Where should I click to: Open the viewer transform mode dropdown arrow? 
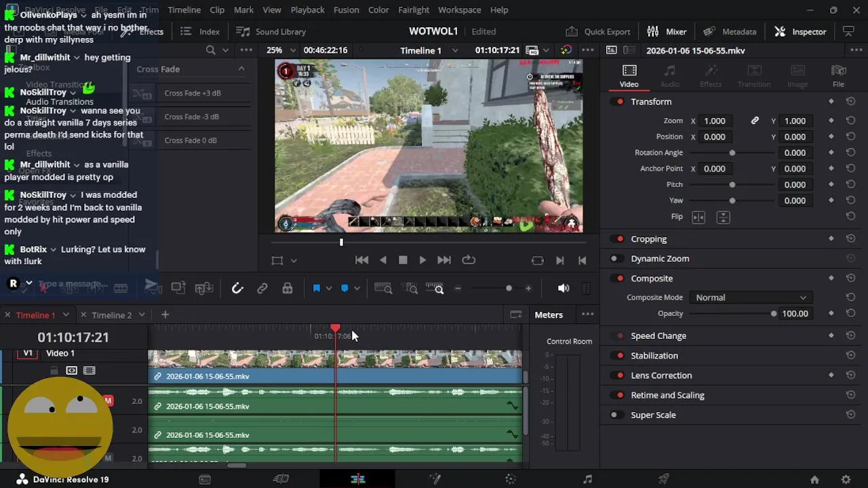coord(294,260)
